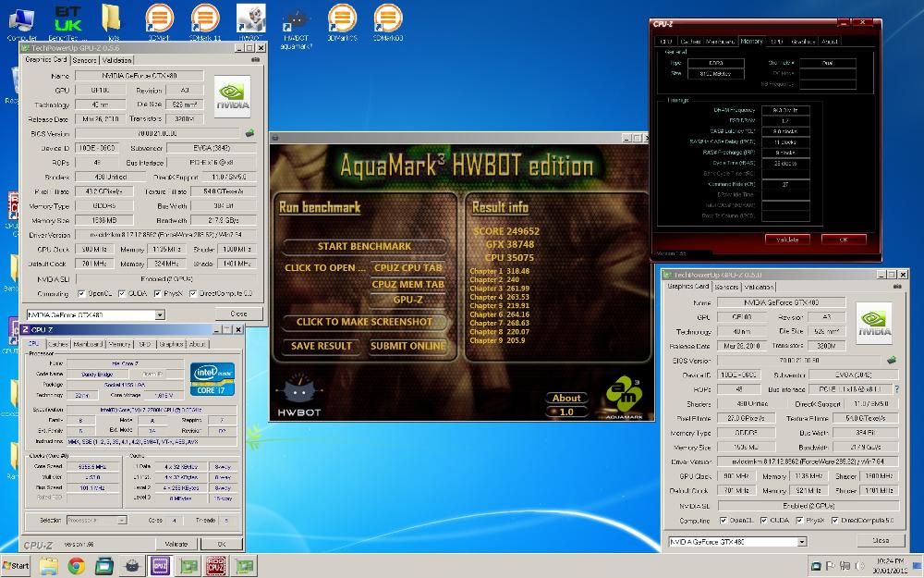
Task: Click Close button in upper-left GPU-Z
Action: 238,314
